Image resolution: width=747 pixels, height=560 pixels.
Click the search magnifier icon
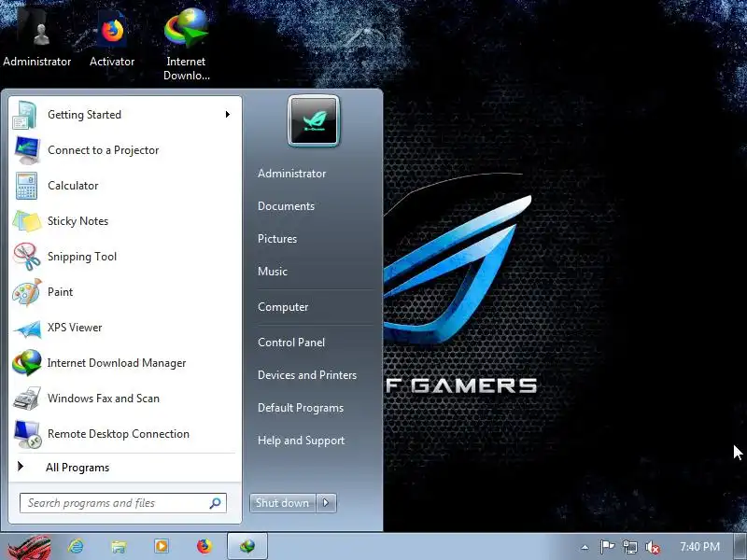(216, 503)
